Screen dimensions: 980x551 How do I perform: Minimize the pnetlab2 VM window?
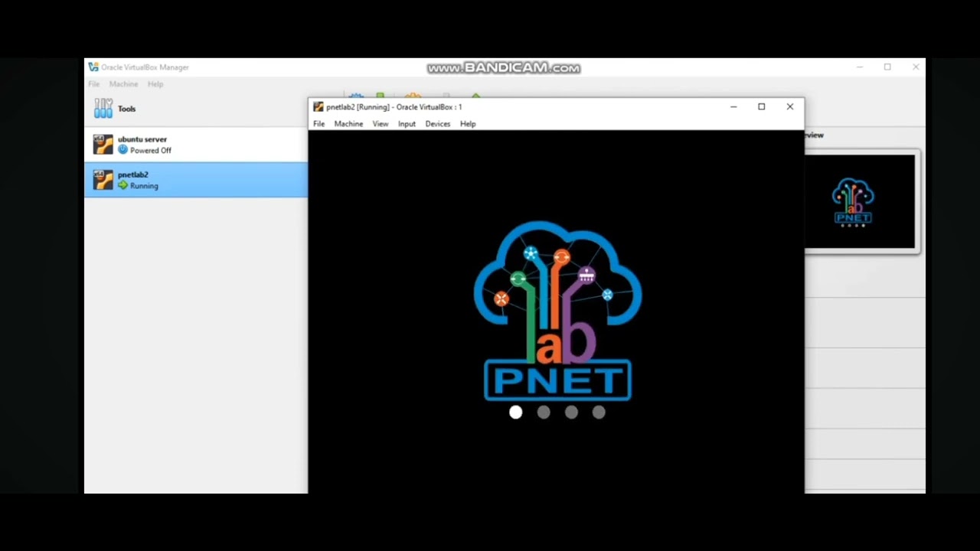point(733,107)
